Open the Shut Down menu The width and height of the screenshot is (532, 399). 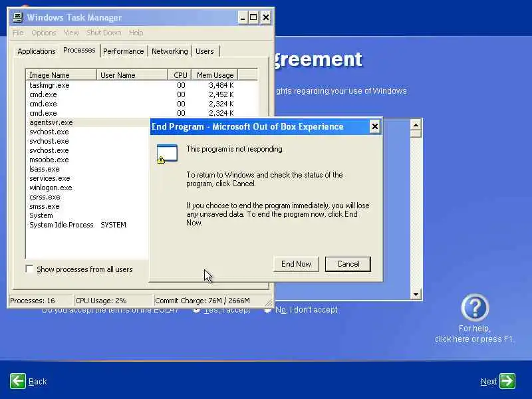104,33
